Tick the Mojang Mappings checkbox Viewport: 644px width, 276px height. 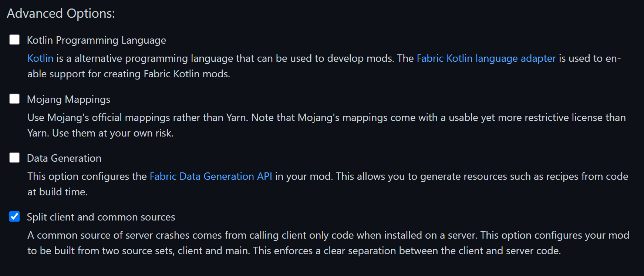coord(14,99)
